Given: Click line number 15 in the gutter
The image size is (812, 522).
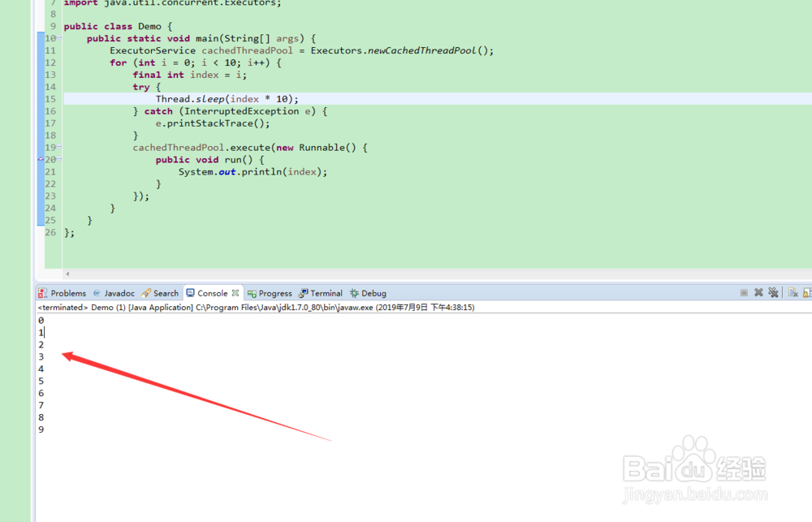Looking at the screenshot, I should (50, 99).
